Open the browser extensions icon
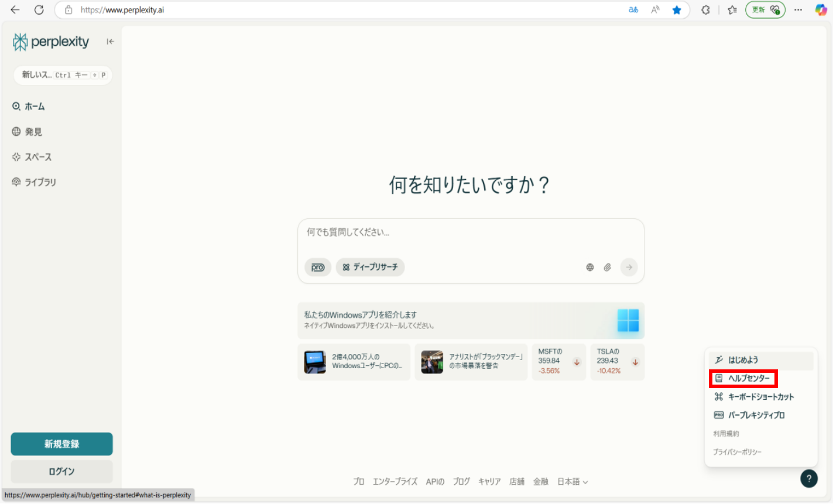Image resolution: width=833 pixels, height=504 pixels. coord(705,10)
